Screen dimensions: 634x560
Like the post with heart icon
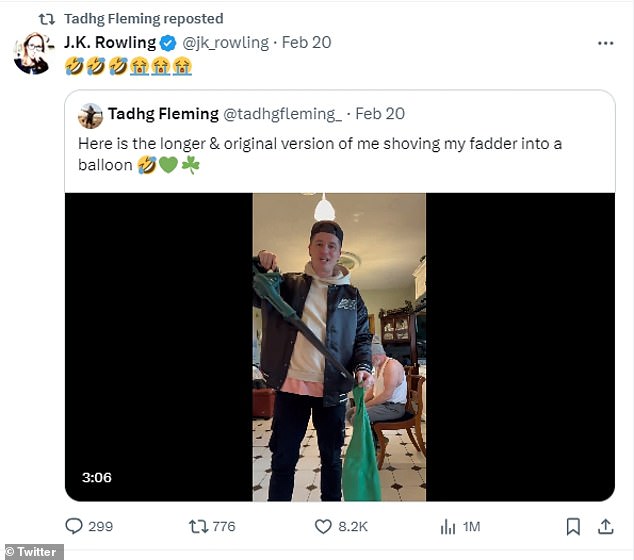tap(323, 526)
